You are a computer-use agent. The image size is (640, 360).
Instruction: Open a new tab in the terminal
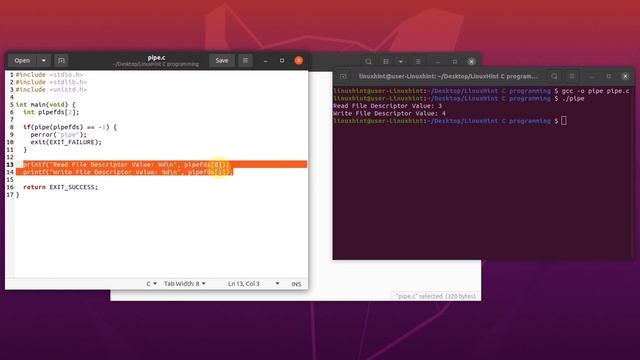343,76
